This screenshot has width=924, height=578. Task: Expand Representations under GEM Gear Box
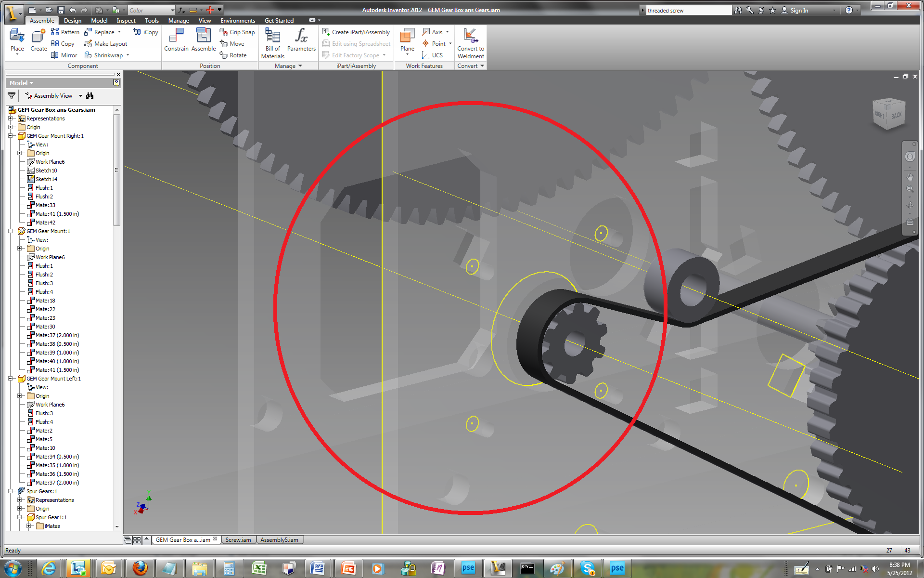pos(11,118)
